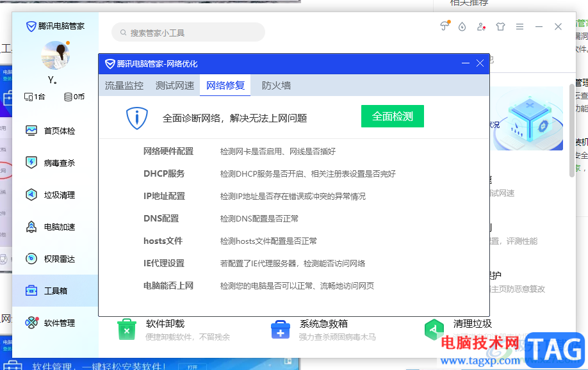Click the user avatar picture
Viewport: 588px width, 370px height.
coord(56,56)
